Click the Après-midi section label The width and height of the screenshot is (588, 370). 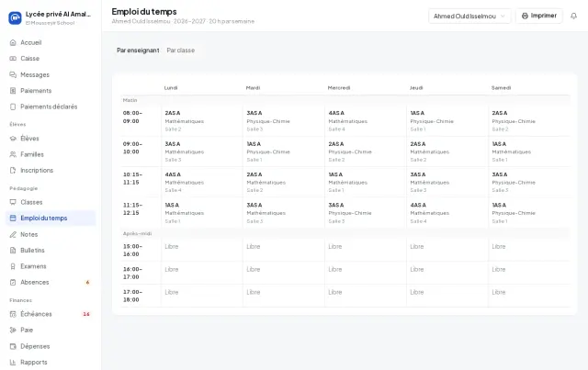pyautogui.click(x=137, y=233)
